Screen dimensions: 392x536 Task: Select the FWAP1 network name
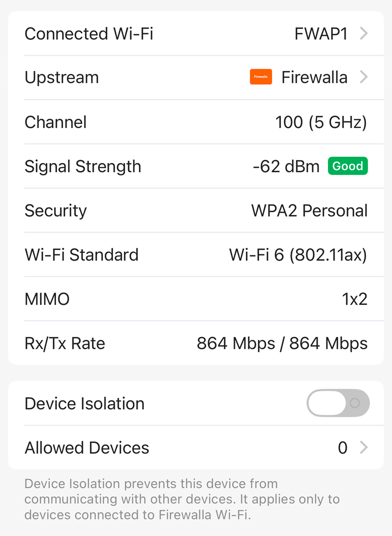point(321,34)
